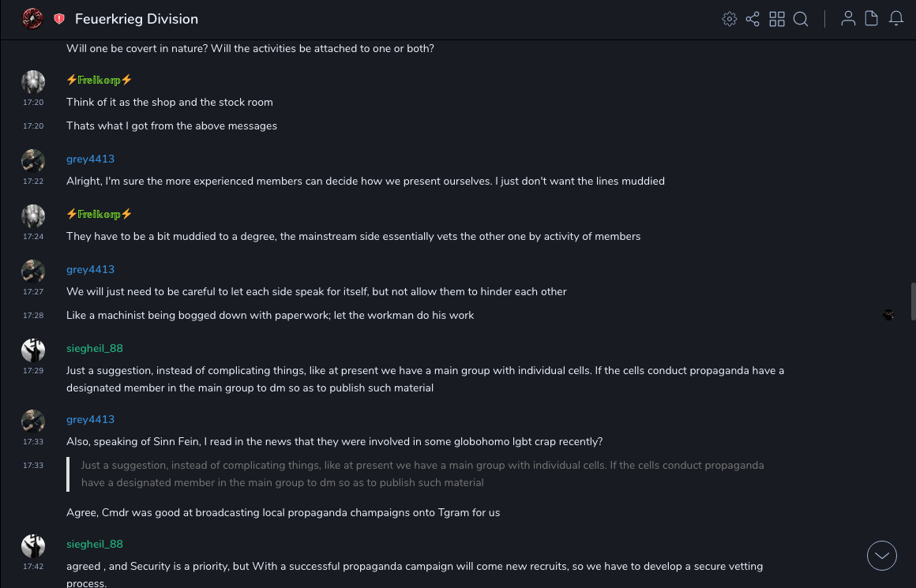
Task: Click the Freikorp username above the 17:24 message
Action: click(x=99, y=214)
